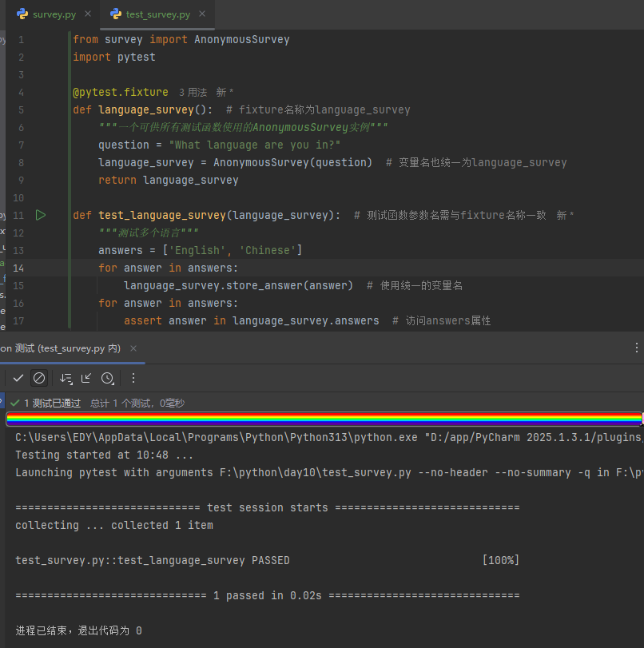Click the ['English', 'Chinese'] answers list
The height and width of the screenshot is (648, 644).
232,250
